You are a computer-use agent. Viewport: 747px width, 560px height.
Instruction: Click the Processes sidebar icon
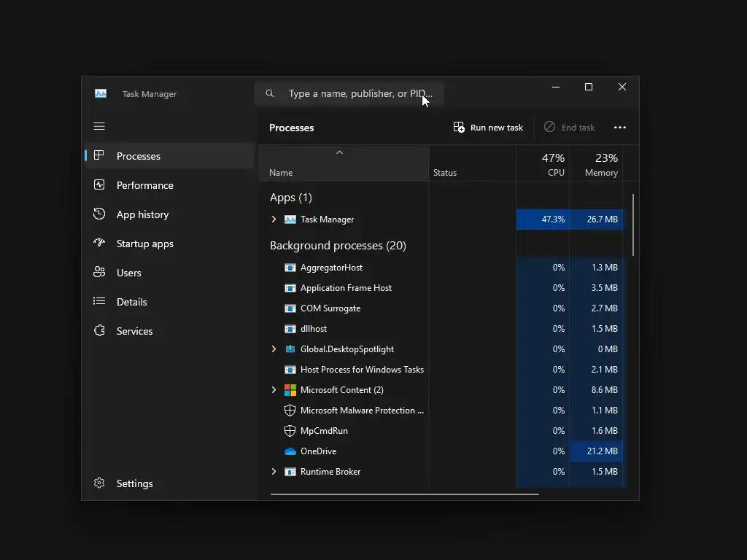[99, 155]
